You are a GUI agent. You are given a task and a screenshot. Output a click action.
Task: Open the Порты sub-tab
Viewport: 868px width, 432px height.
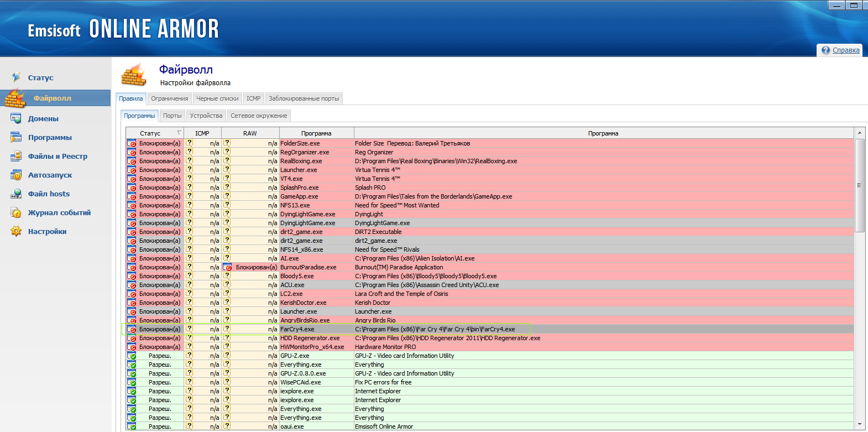point(172,116)
